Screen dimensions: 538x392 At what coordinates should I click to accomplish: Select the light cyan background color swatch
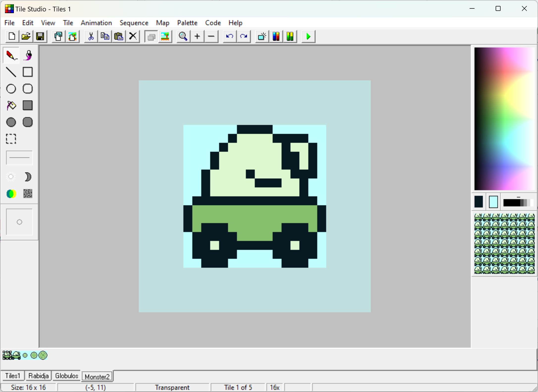[493, 202]
